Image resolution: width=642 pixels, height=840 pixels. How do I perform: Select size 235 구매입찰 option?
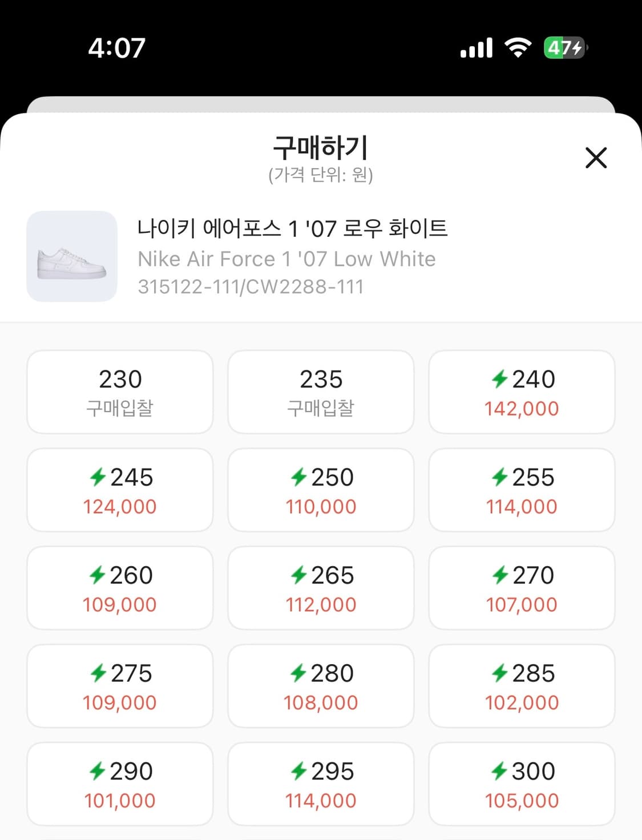(321, 392)
